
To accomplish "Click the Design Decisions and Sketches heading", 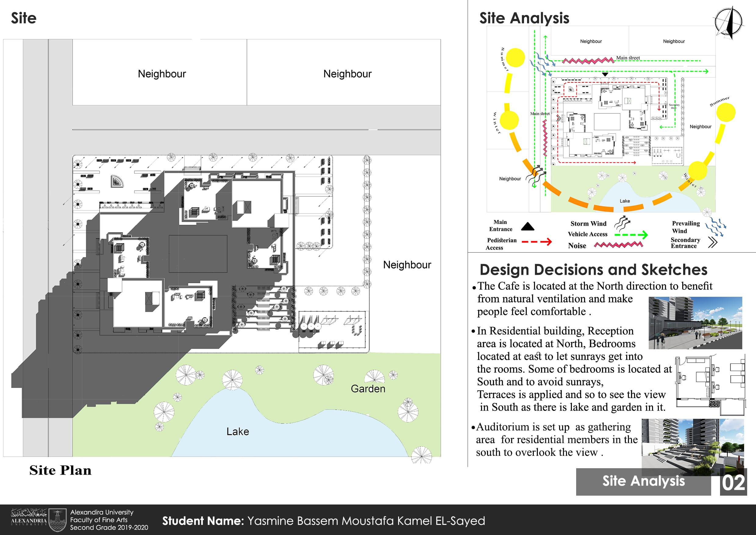I will click(x=593, y=269).
